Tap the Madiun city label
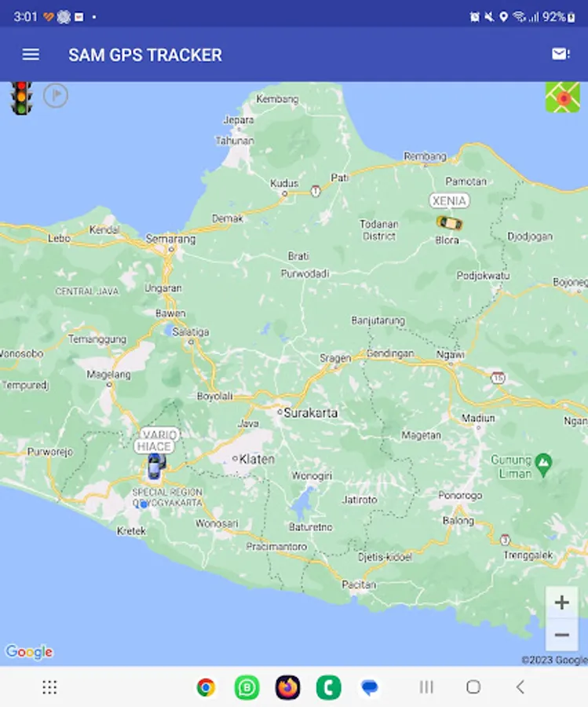Viewport: 588px width, 707px height. [x=478, y=419]
